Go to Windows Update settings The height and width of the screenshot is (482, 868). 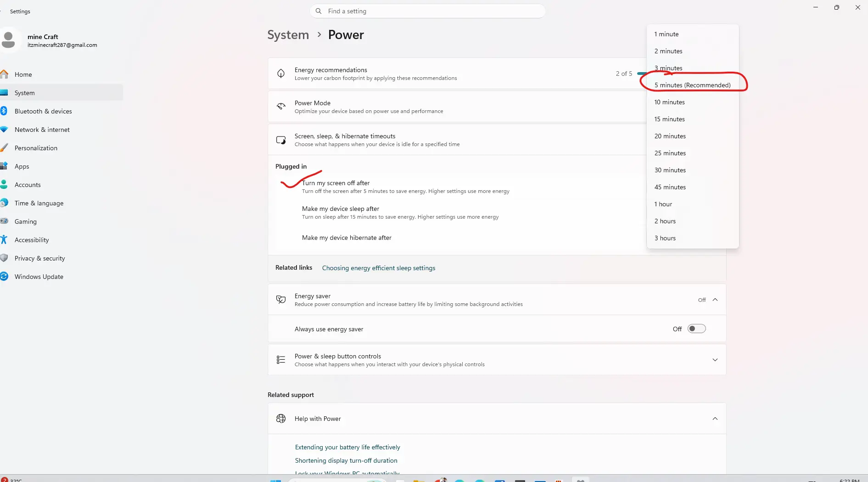point(39,277)
